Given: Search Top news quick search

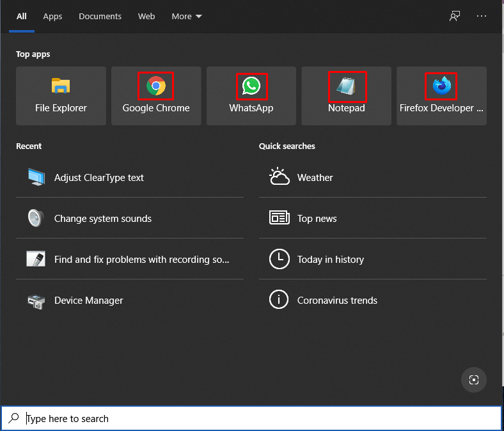Looking at the screenshot, I should pyautogui.click(x=373, y=218).
